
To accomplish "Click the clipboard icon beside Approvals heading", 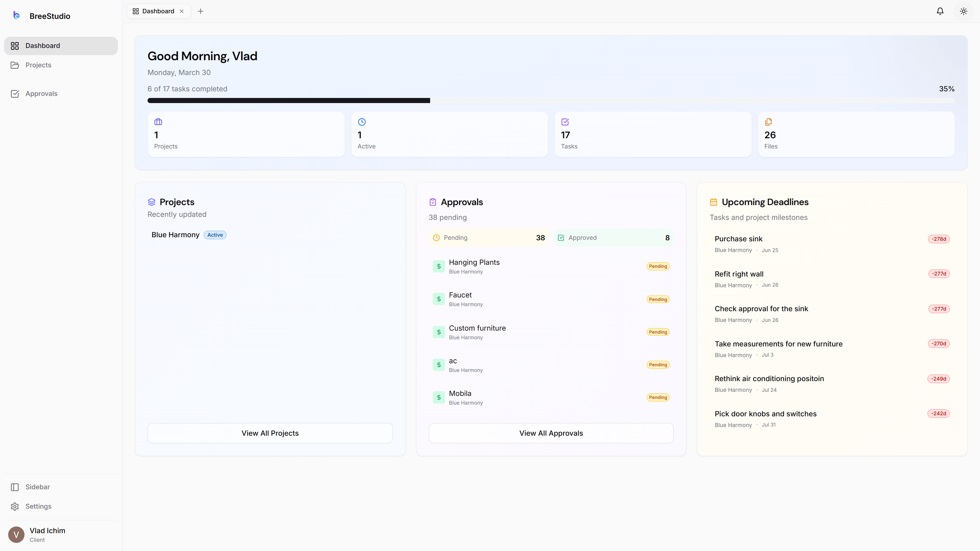I will (x=433, y=202).
